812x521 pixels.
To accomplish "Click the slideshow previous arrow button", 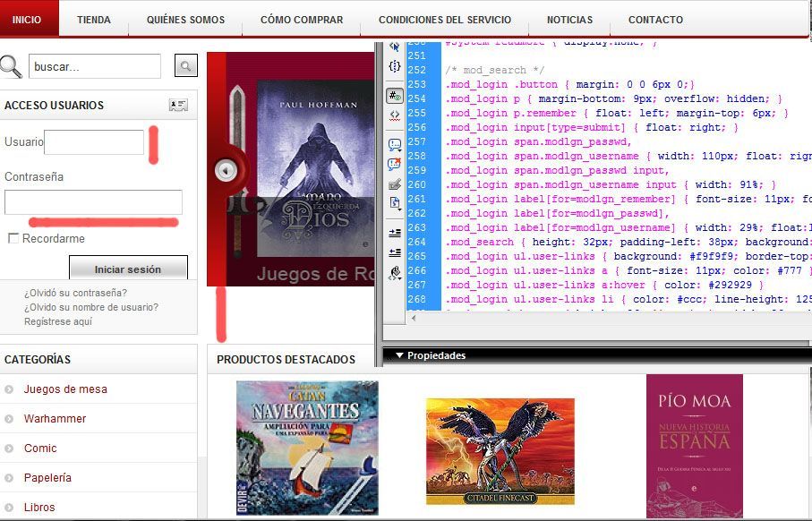I will pyautogui.click(x=226, y=169).
